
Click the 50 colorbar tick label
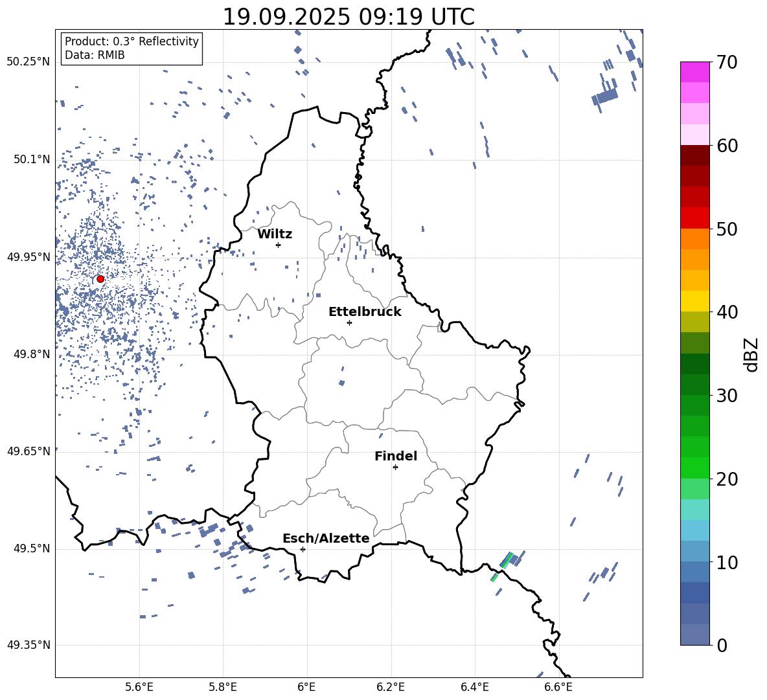[x=727, y=229]
